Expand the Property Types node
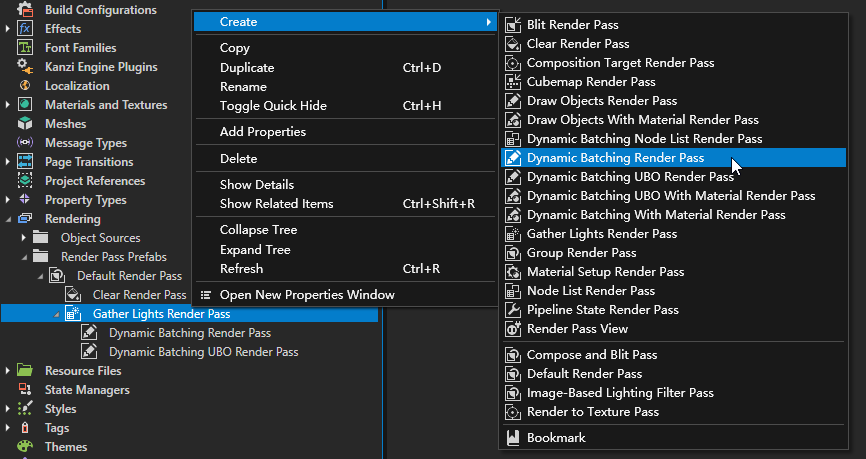The width and height of the screenshot is (866, 459). coord(8,199)
